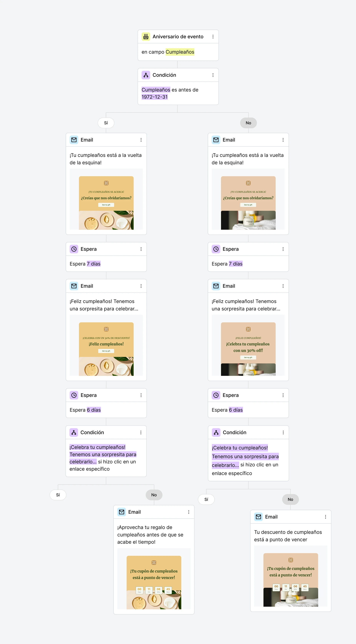Open three-dot menu on lower-right Condición node
Viewport: 356px width, 644px height.
click(283, 432)
